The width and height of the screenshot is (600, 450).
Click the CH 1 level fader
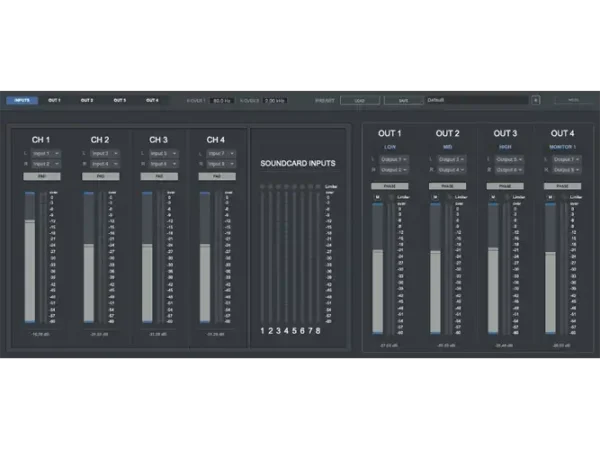[30, 257]
